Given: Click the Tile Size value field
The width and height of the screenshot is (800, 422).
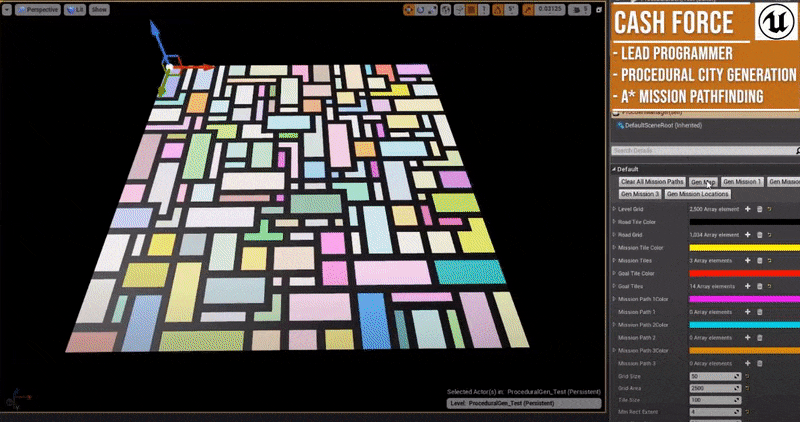Looking at the screenshot, I should 715,400.
